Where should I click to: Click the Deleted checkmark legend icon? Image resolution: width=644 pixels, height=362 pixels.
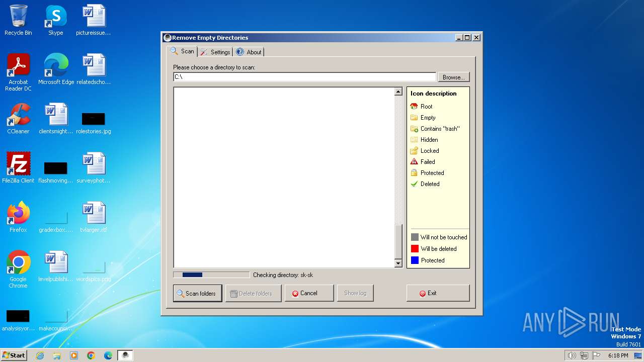click(x=414, y=184)
